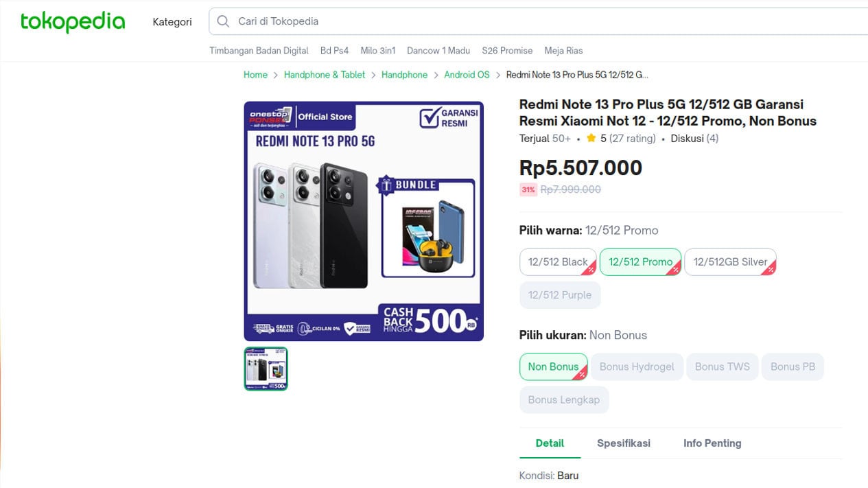Show the Detail tab
The height and width of the screenshot is (488, 868).
pyautogui.click(x=550, y=443)
